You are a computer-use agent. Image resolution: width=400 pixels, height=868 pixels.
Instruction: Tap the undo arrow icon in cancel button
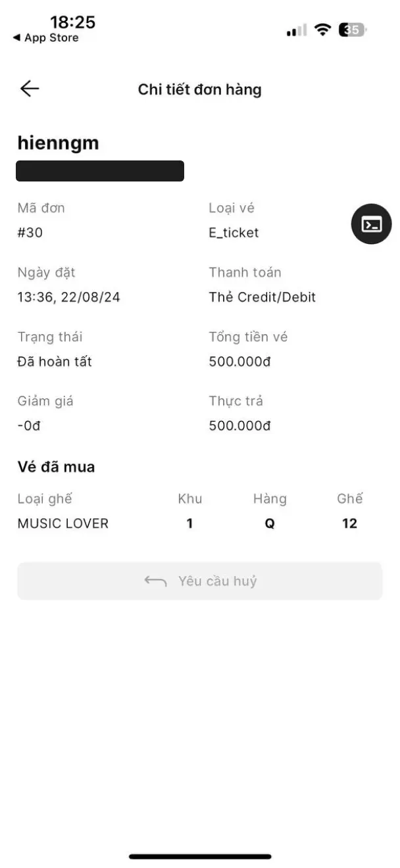pyautogui.click(x=156, y=581)
